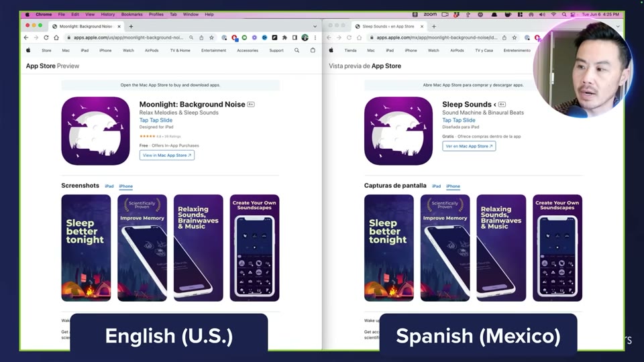Open Sleep better tonight screenshot, US page

[86, 248]
